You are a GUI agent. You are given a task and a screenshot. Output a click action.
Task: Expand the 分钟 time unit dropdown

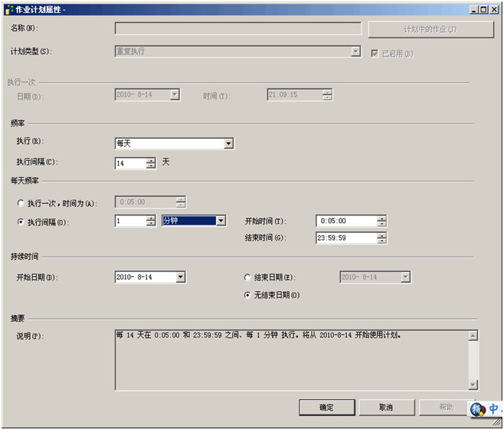(221, 221)
